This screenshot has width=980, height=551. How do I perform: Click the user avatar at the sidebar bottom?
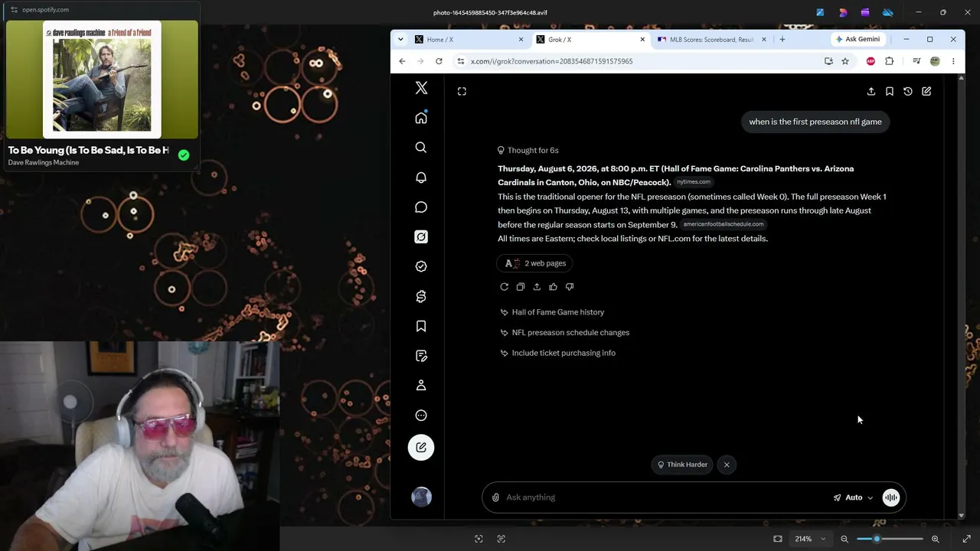(421, 497)
